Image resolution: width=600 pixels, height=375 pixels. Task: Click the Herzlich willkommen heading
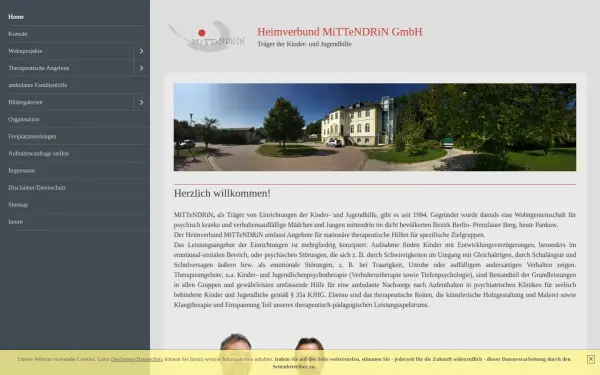click(222, 193)
